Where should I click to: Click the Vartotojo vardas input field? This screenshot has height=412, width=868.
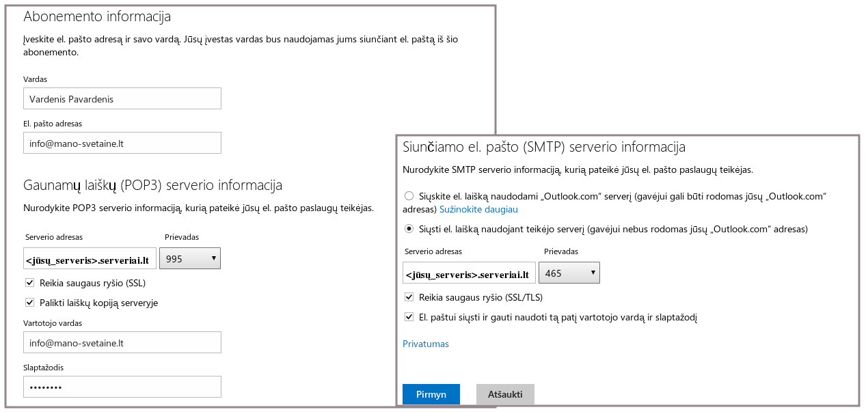[x=122, y=343]
